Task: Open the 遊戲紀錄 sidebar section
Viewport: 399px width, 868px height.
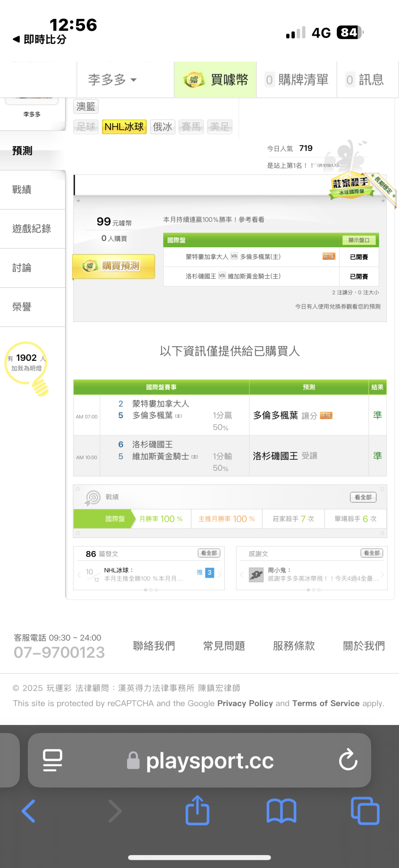Action: point(33,229)
